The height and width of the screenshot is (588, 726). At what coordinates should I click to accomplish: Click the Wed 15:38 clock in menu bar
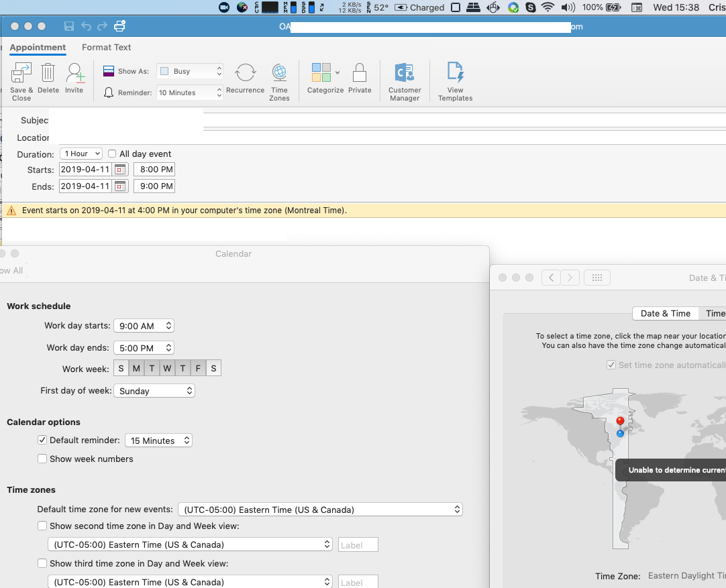click(x=676, y=7)
